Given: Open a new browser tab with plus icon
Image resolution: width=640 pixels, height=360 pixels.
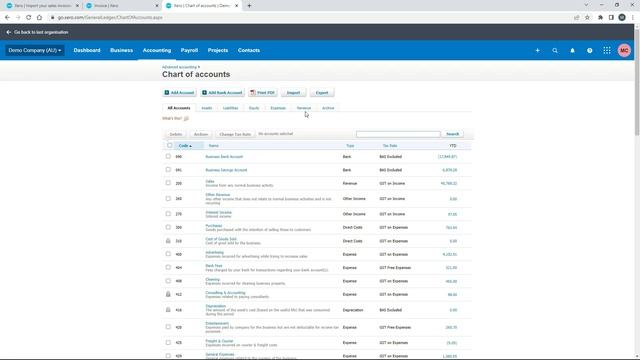Looking at the screenshot, I should [x=249, y=6].
